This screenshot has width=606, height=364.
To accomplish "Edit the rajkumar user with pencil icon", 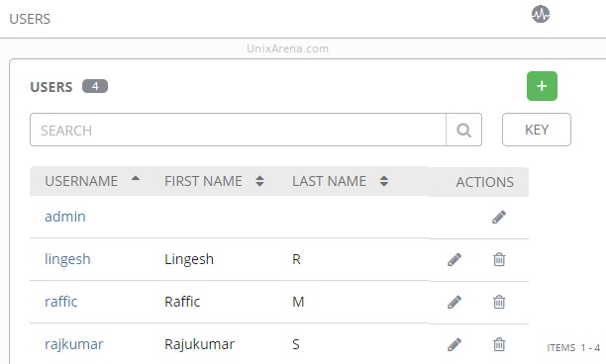I will (454, 344).
